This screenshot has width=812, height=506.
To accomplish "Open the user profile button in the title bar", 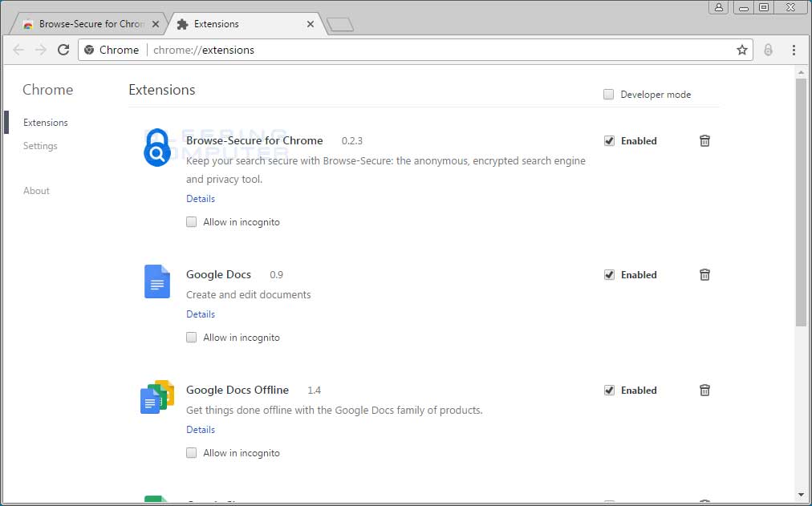I will click(x=719, y=7).
